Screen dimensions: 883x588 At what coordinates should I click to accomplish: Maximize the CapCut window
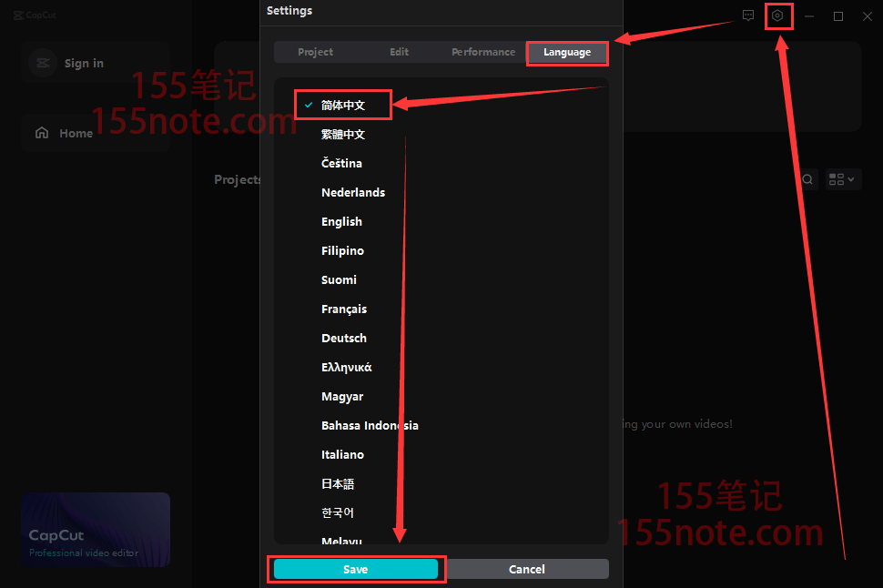[838, 16]
